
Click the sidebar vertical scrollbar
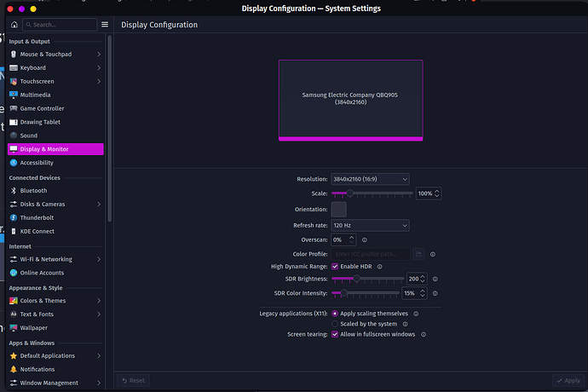(x=109, y=129)
